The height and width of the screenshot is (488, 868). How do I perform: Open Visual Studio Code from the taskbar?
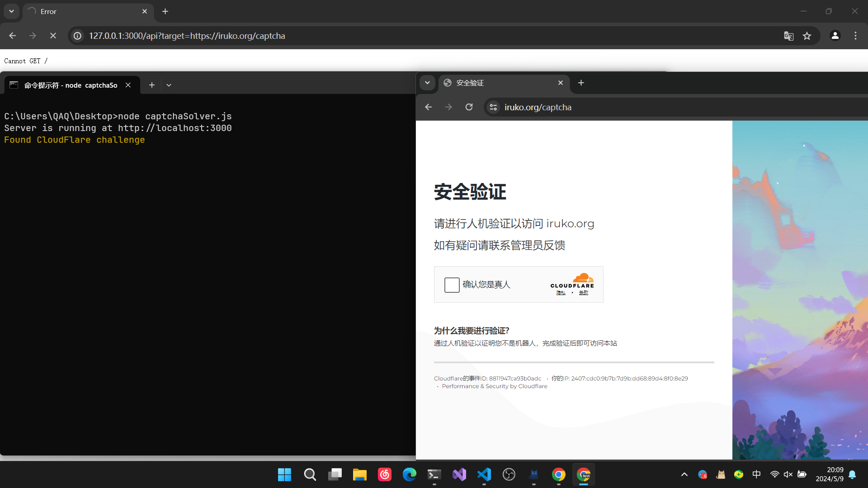click(484, 474)
